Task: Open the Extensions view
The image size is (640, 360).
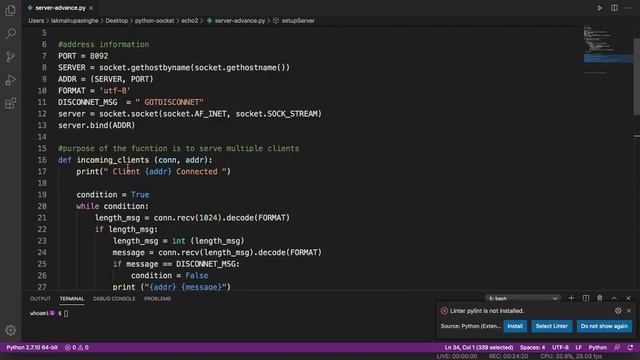Action: click(x=11, y=103)
